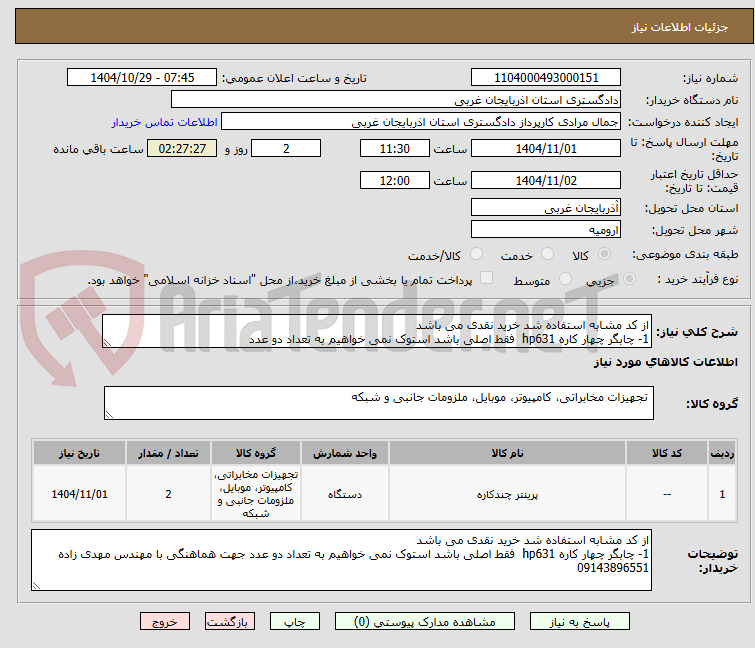Click response deadline date 1404/11/01 field

click(x=546, y=148)
